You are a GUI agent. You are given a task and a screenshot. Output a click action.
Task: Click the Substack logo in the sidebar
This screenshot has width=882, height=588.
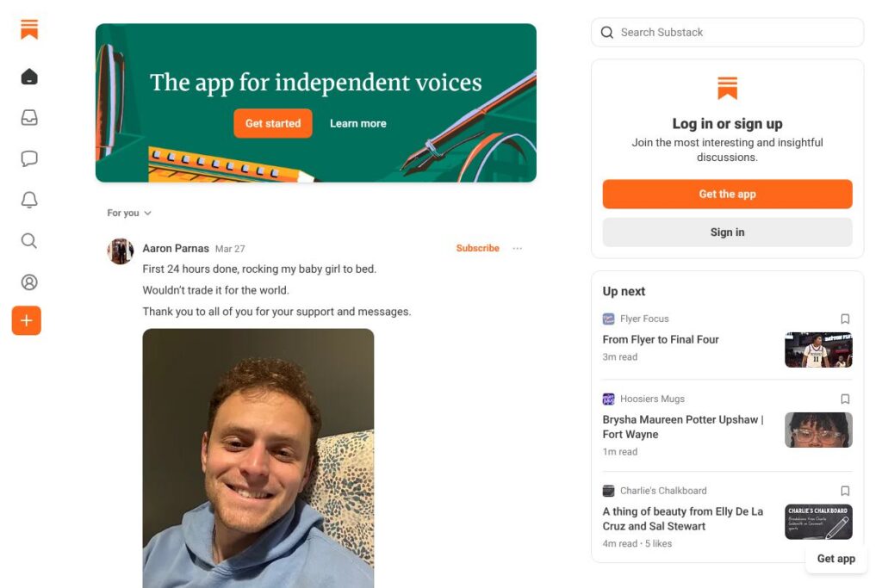tap(29, 30)
